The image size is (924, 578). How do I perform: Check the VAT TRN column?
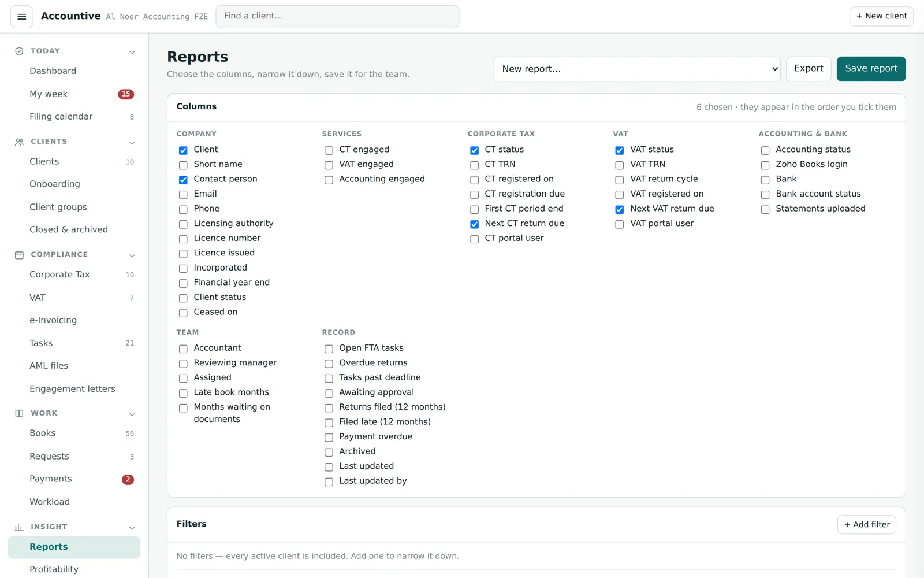click(x=620, y=165)
